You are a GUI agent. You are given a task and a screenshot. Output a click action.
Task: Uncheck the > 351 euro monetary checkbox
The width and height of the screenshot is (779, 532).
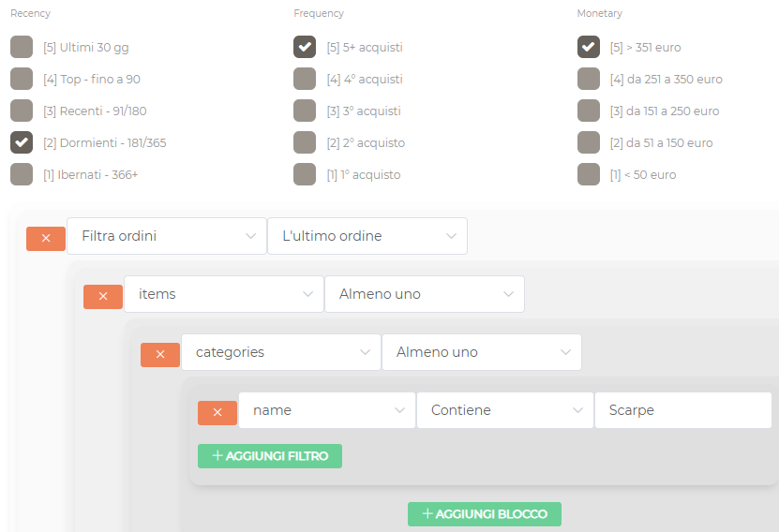(589, 48)
